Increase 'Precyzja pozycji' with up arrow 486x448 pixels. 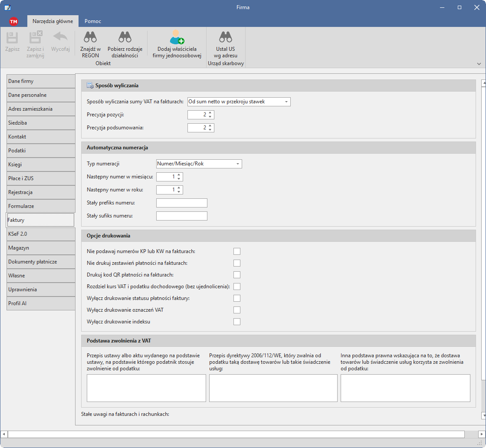click(210, 113)
